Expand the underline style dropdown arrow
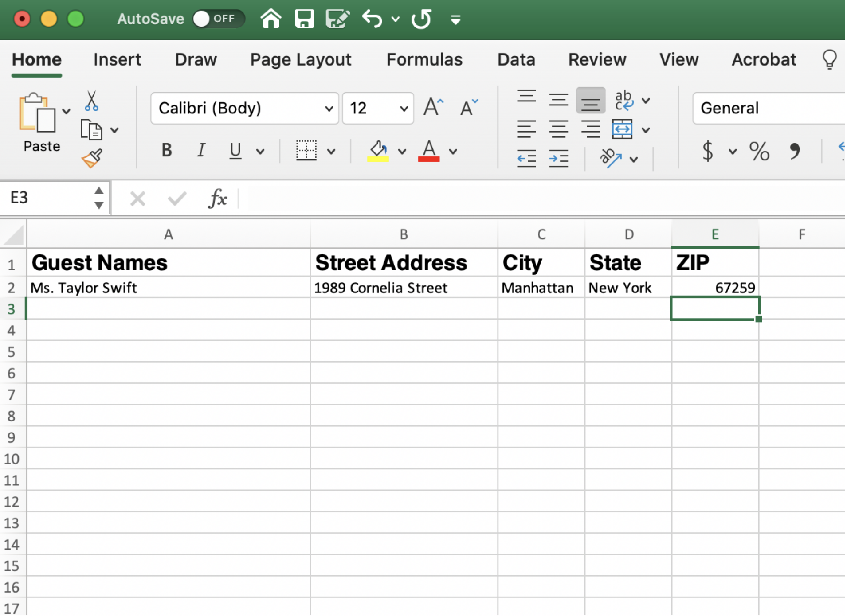Screen dimensions: 847x616 (260, 152)
